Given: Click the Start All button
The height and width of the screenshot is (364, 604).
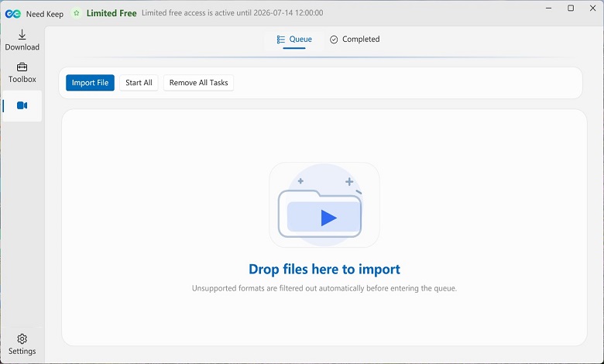Looking at the screenshot, I should (x=139, y=83).
